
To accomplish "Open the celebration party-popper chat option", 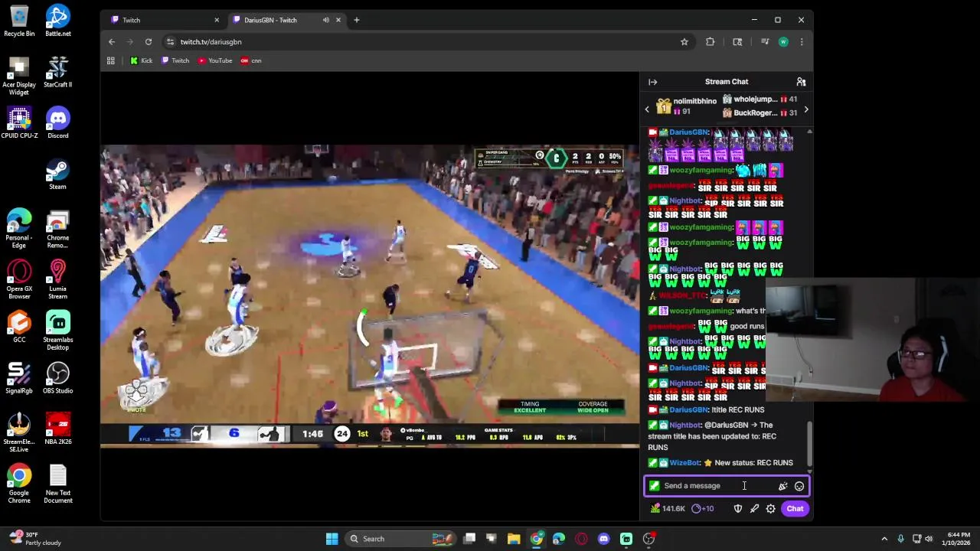I will click(782, 486).
